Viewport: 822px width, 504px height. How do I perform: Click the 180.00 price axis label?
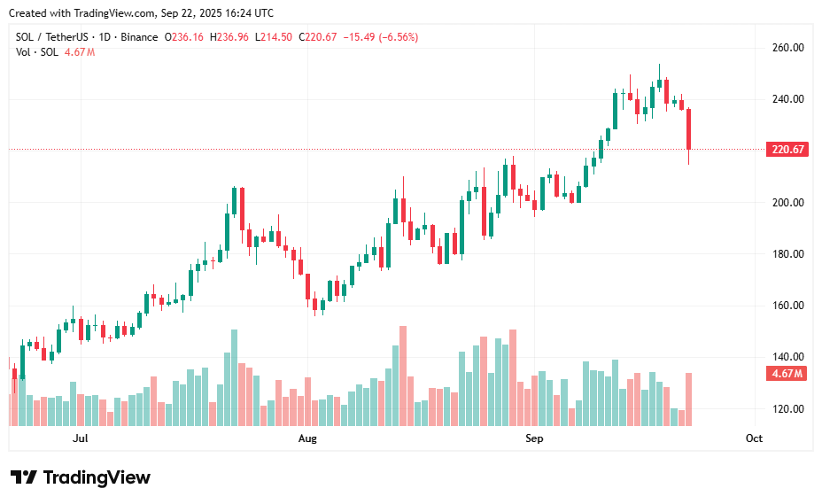(x=787, y=254)
